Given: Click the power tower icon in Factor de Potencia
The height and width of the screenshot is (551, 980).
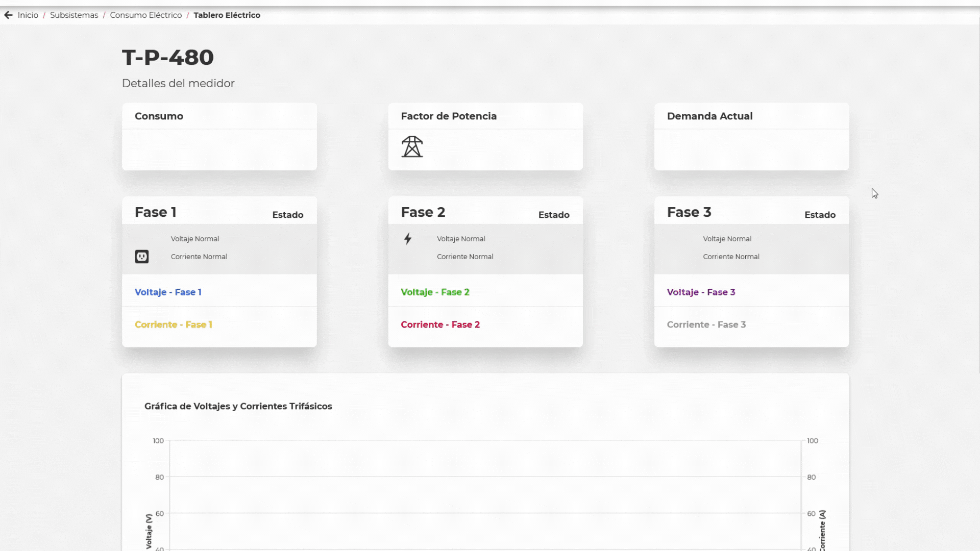Looking at the screenshot, I should click(x=412, y=146).
